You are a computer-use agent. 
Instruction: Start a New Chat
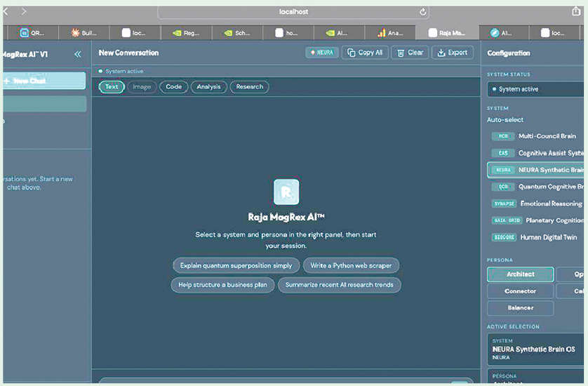44,81
